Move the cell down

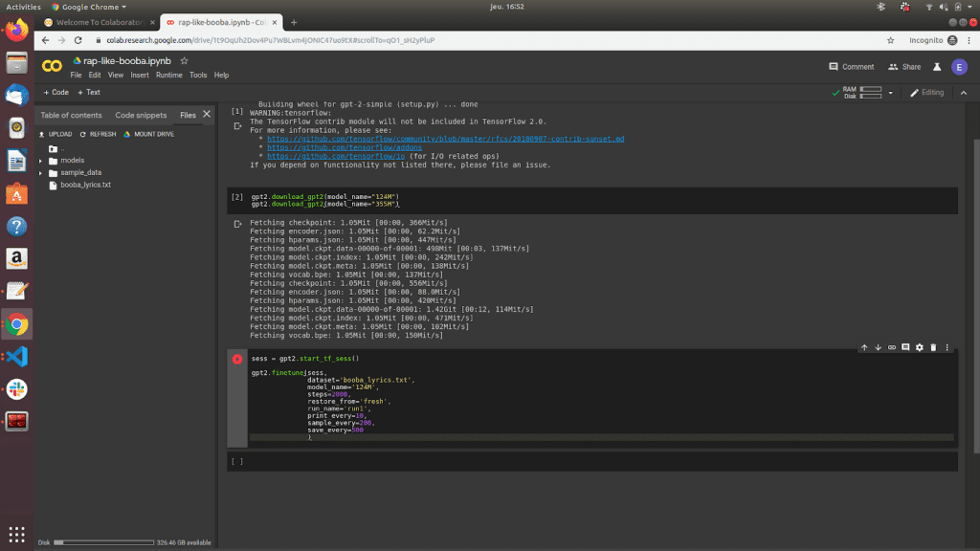879,347
